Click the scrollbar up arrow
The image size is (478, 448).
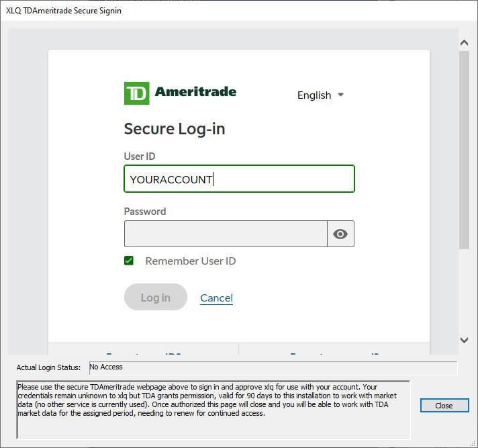464,43
